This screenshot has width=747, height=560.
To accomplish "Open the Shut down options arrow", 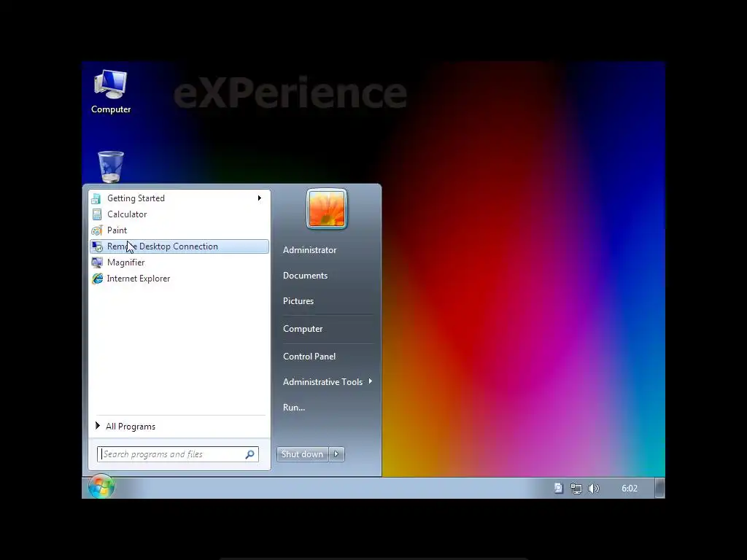I will click(336, 454).
